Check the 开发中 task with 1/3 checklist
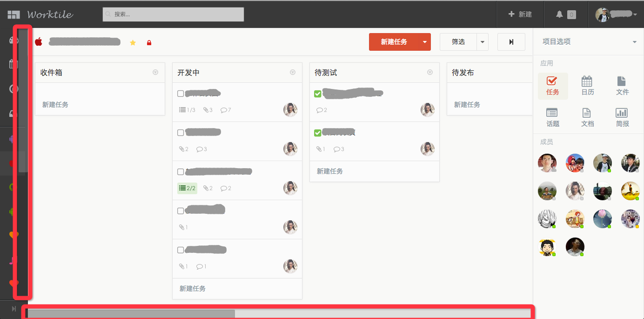Viewport: 644px width, 319px height. [181, 94]
